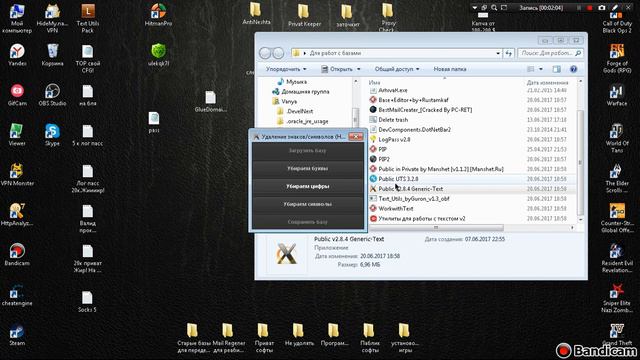Click the red stop recording button in Bandicam bar
Screen dimensions: 640x360
[589, 7]
